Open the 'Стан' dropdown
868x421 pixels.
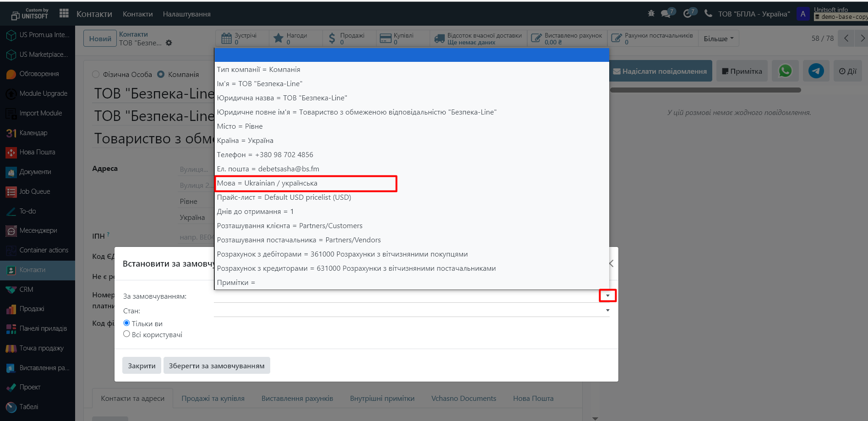607,310
